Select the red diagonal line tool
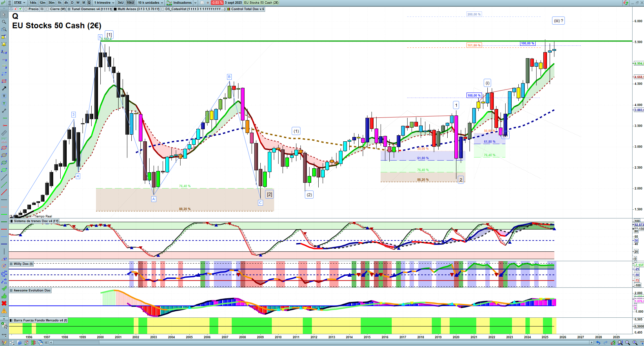Image resolution: width=644 pixels, height=346 pixels. (x=4, y=192)
